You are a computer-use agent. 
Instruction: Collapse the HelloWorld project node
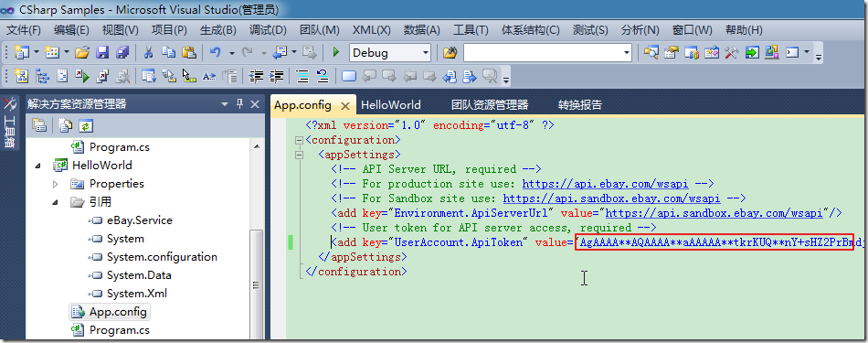(x=38, y=166)
